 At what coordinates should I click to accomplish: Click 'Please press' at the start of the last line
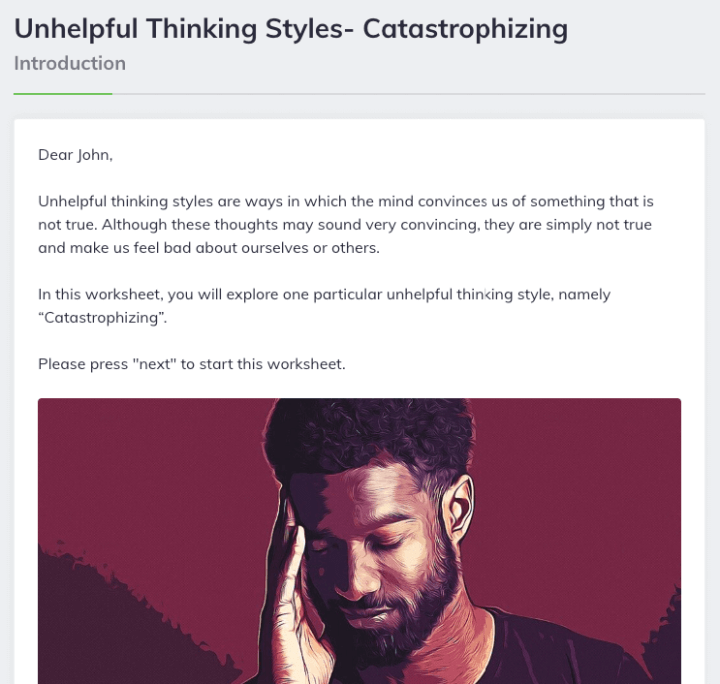83,364
